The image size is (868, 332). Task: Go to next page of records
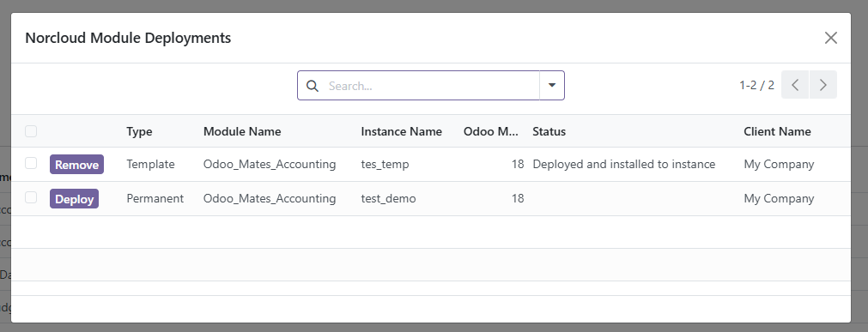click(x=823, y=85)
